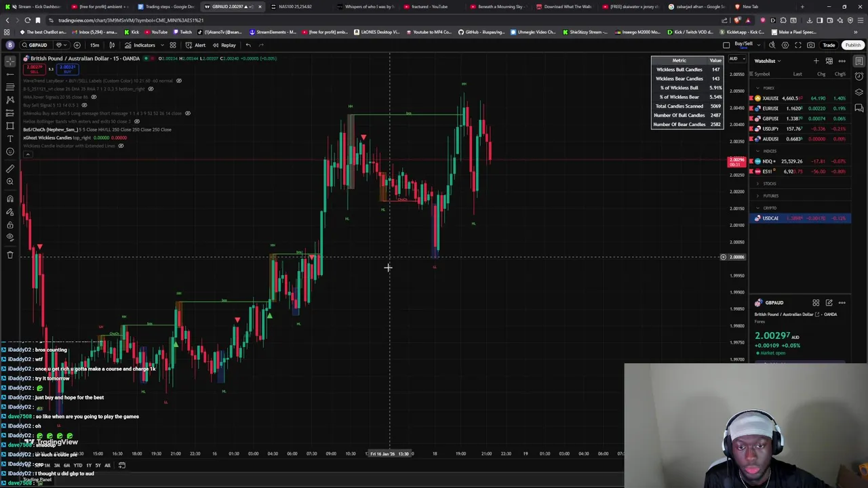Click the layout setup square icon
Screen dimensions: 868x488
click(726, 45)
